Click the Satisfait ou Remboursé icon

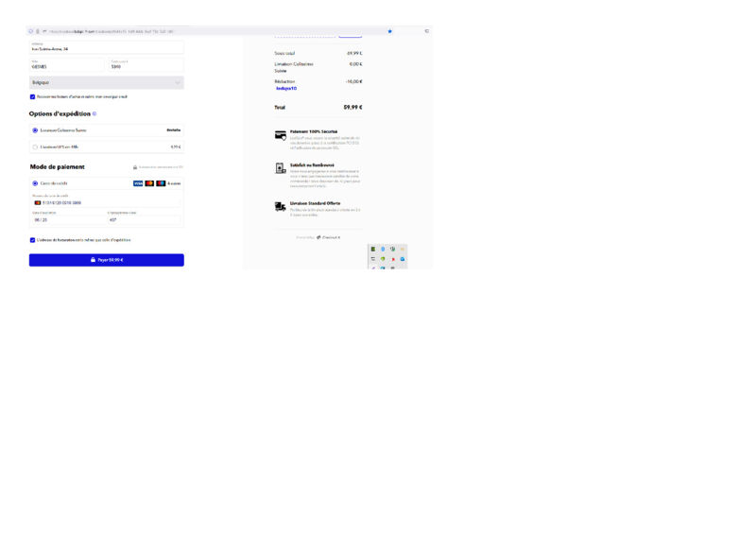coord(281,168)
